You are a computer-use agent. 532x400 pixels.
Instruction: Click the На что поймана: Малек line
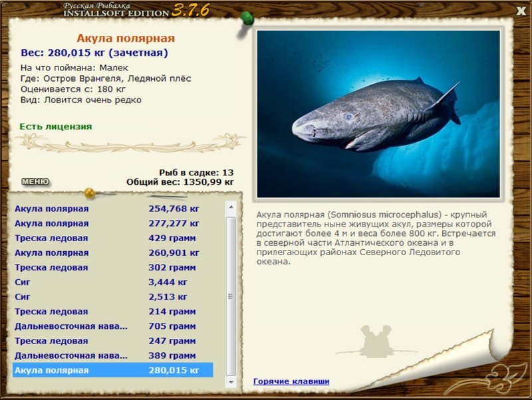click(x=74, y=68)
